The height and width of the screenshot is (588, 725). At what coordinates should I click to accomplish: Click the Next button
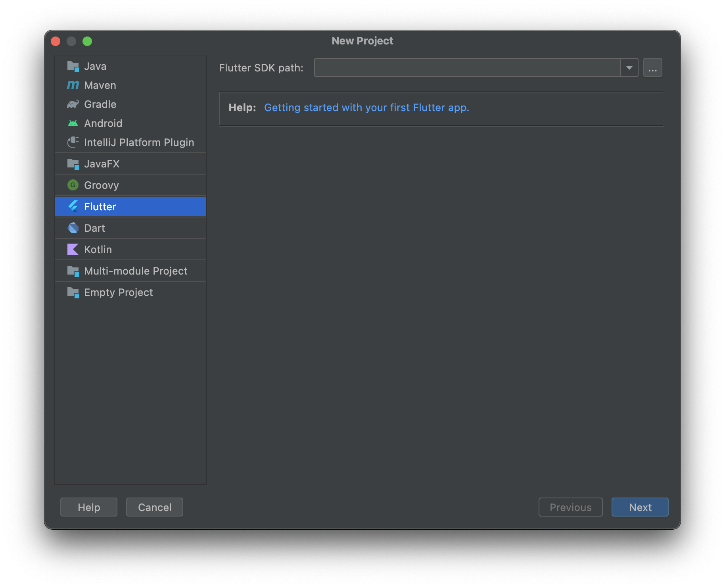[640, 507]
